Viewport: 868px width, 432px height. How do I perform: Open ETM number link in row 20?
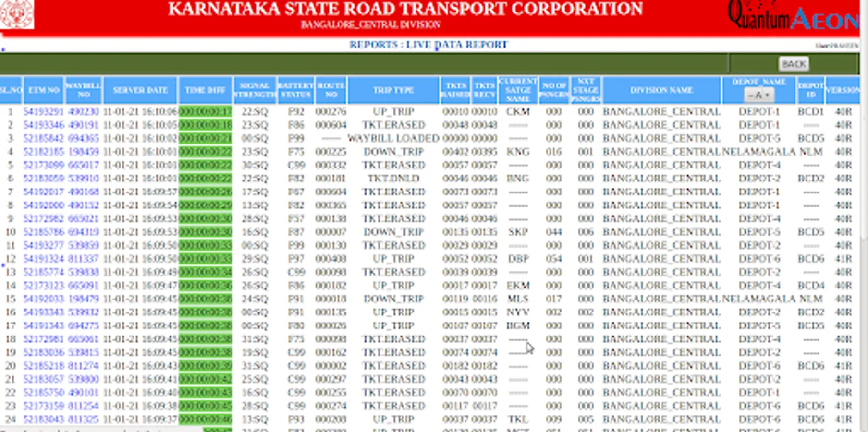[43, 366]
